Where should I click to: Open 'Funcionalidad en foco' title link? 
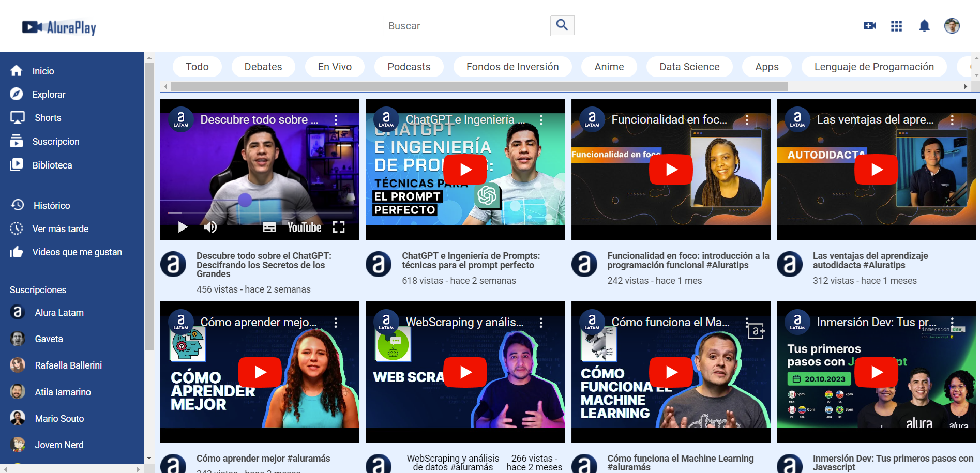click(688, 261)
